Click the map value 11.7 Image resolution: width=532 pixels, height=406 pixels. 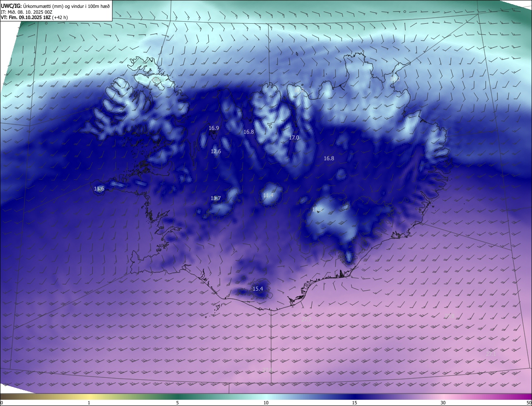(x=215, y=198)
